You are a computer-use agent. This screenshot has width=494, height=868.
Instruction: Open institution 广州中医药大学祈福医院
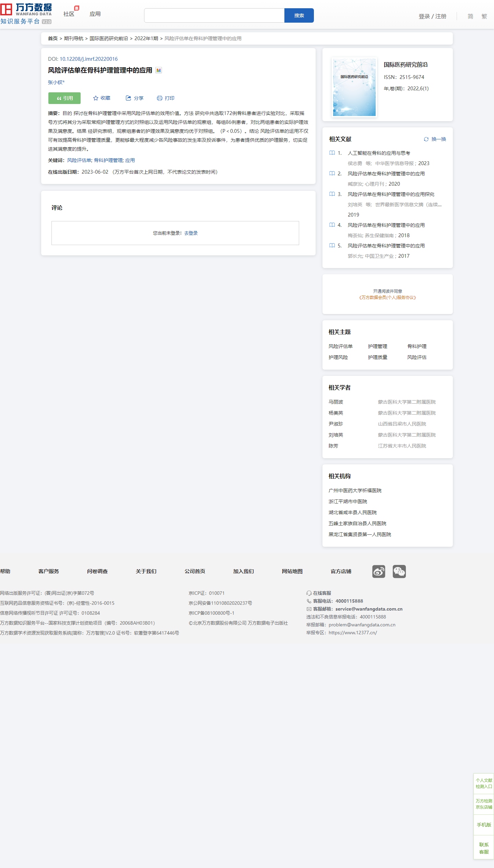tap(355, 490)
